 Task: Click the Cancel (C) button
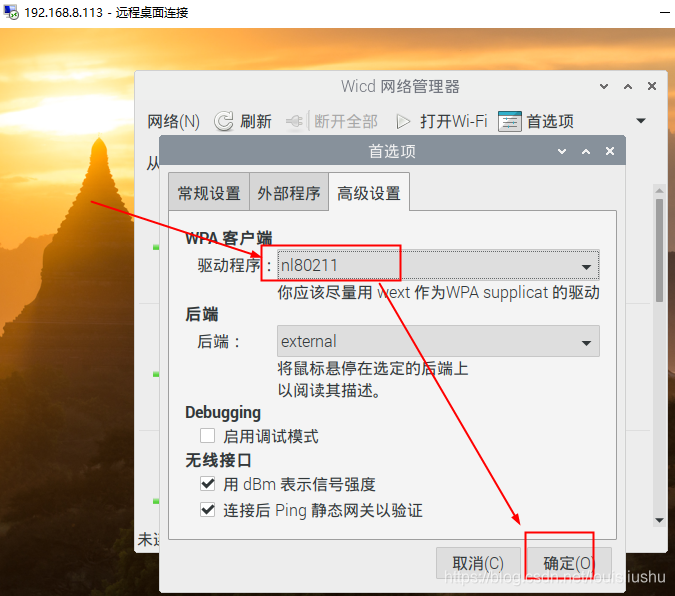(x=478, y=563)
